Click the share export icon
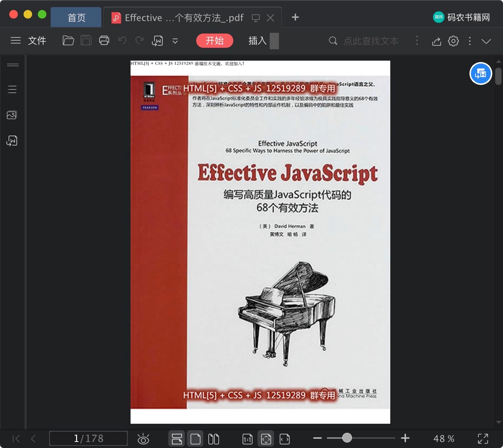The height and width of the screenshot is (448, 503). click(437, 41)
